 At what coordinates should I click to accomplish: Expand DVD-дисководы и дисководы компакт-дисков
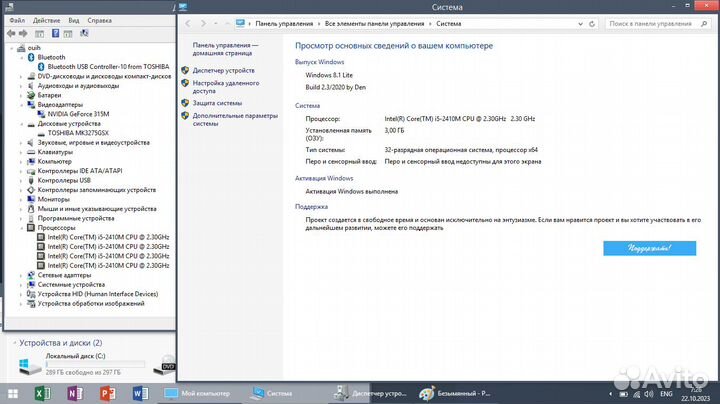(x=21, y=77)
